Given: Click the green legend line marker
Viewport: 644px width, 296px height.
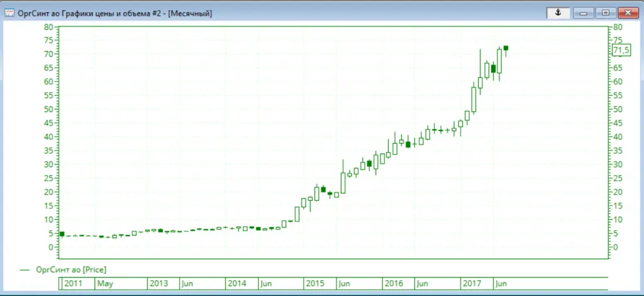Looking at the screenshot, I should (25, 270).
